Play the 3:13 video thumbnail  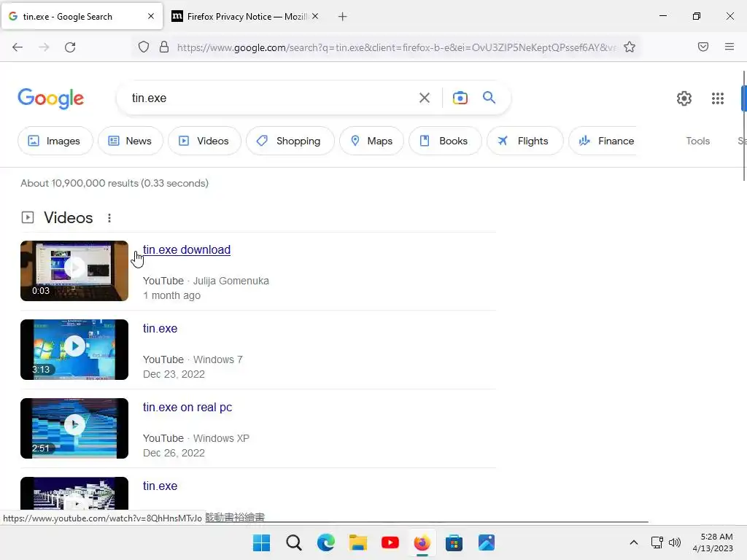coord(74,349)
